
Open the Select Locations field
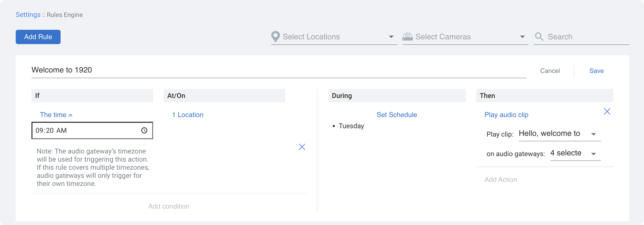point(334,37)
